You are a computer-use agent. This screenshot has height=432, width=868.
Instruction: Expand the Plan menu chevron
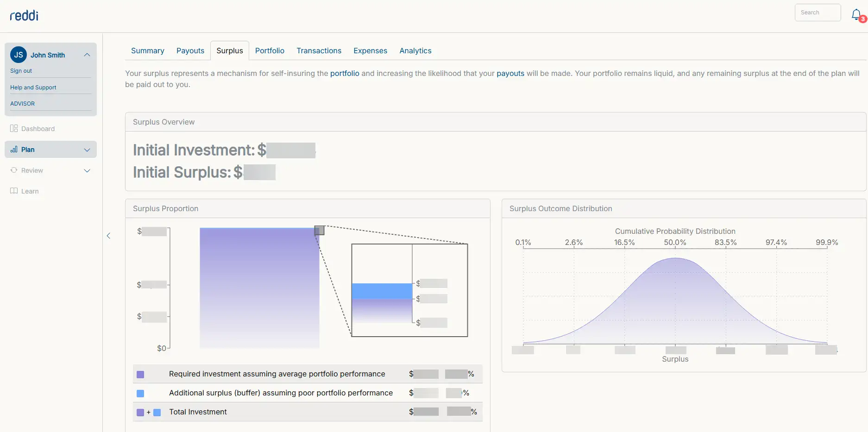point(87,150)
